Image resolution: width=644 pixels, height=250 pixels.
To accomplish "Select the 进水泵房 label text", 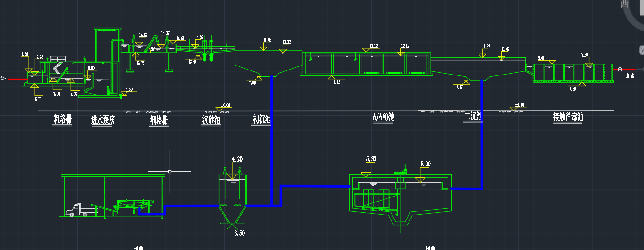I will [103, 120].
